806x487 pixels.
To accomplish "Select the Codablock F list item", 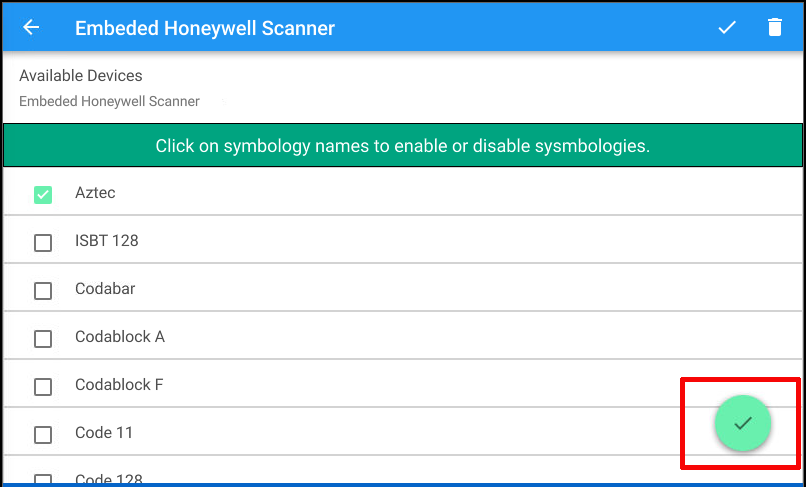I will click(119, 385).
